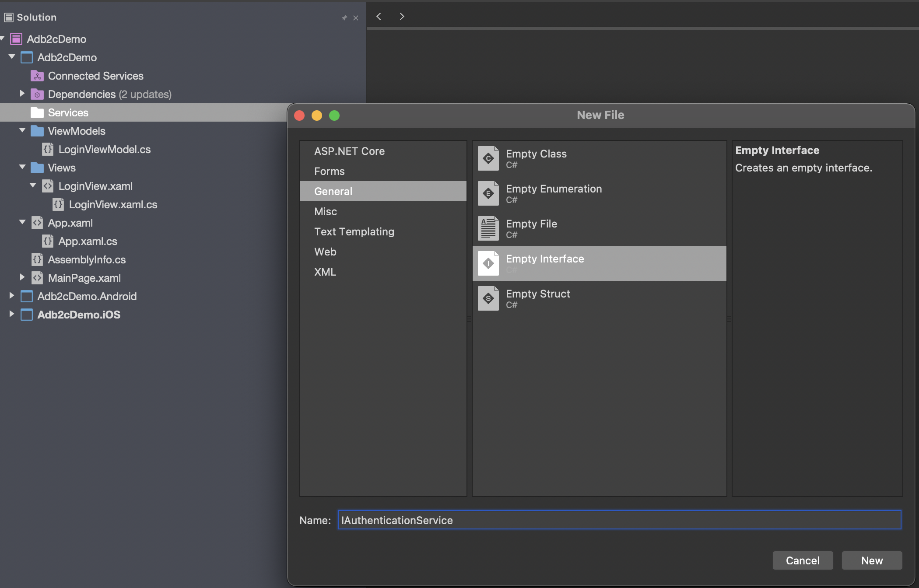
Task: Pick the Empty File template icon
Action: tap(488, 228)
